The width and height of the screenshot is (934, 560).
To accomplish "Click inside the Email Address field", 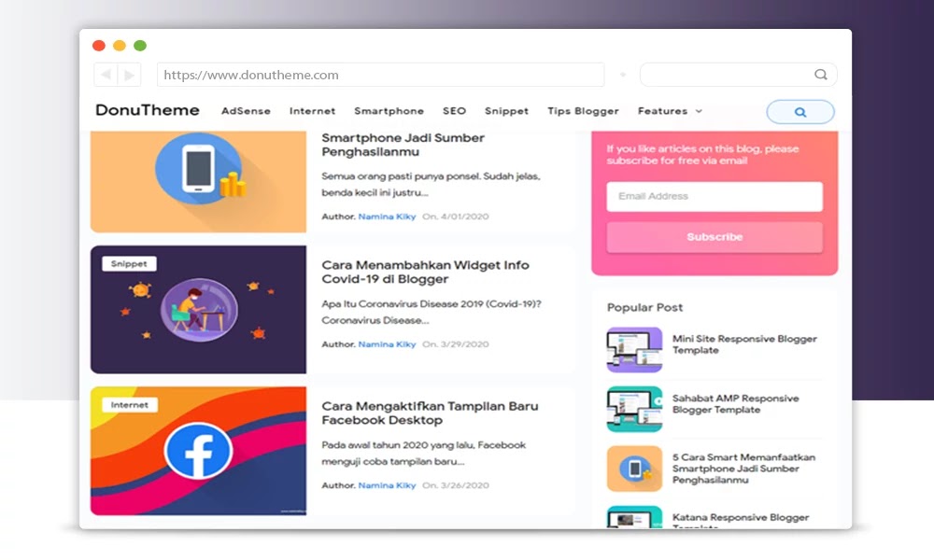I will (x=715, y=196).
